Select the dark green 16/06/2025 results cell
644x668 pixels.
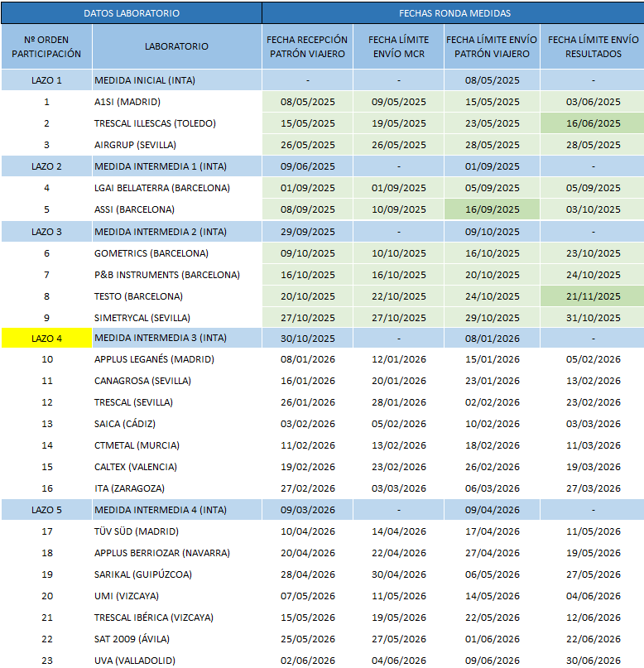(593, 123)
